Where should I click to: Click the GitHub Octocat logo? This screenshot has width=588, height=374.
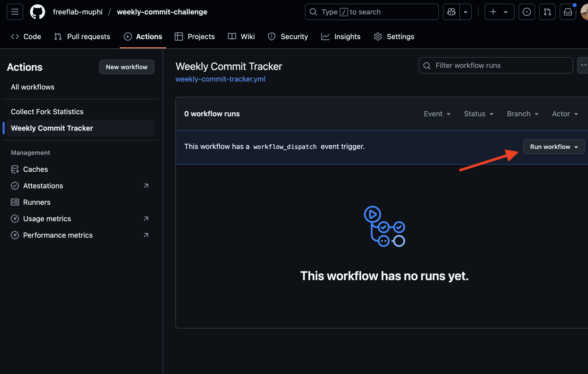(38, 12)
